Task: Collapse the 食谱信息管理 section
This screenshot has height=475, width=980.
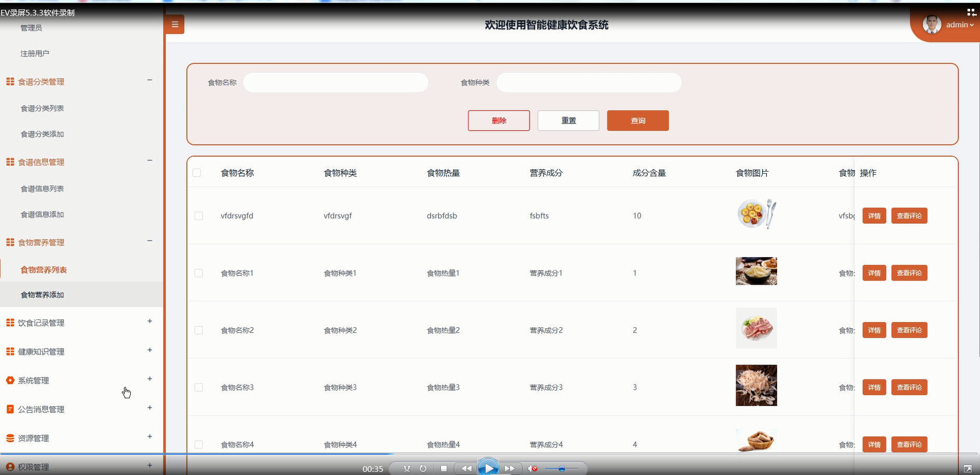Action: tap(149, 160)
